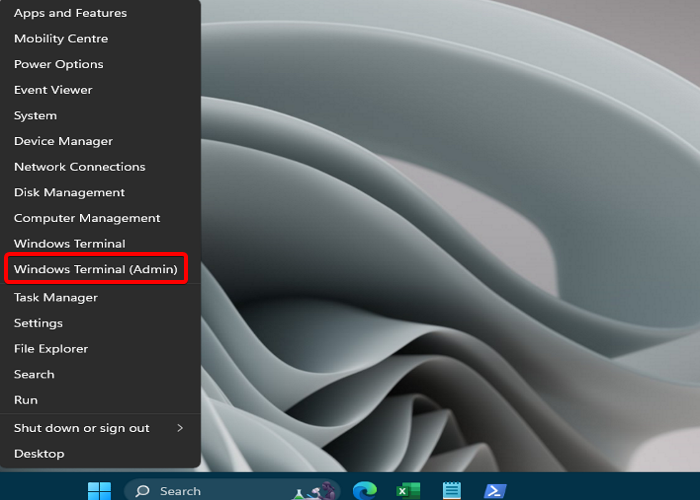700x500 pixels.
Task: Launch Event Viewer
Action: point(100,90)
